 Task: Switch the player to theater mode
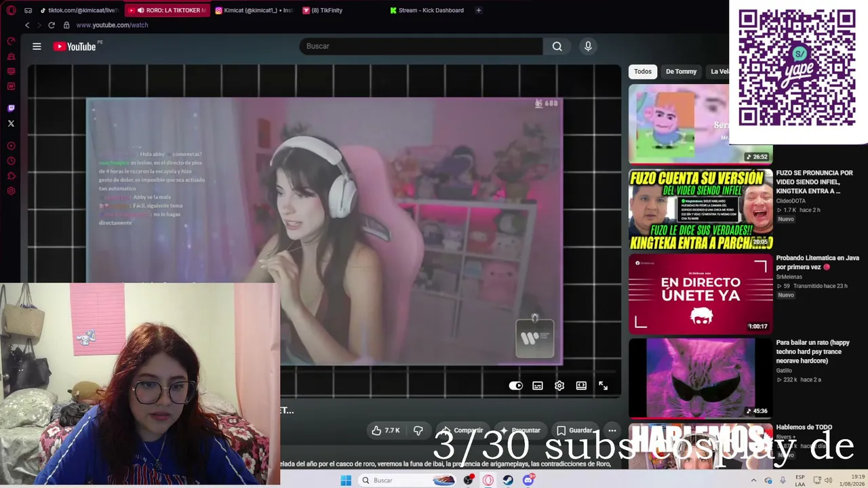tap(581, 386)
